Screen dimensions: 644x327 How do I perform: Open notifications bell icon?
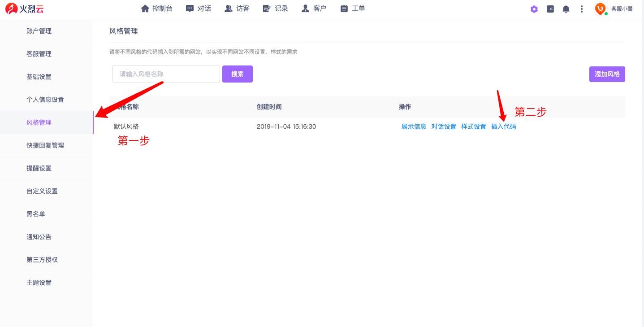point(566,9)
